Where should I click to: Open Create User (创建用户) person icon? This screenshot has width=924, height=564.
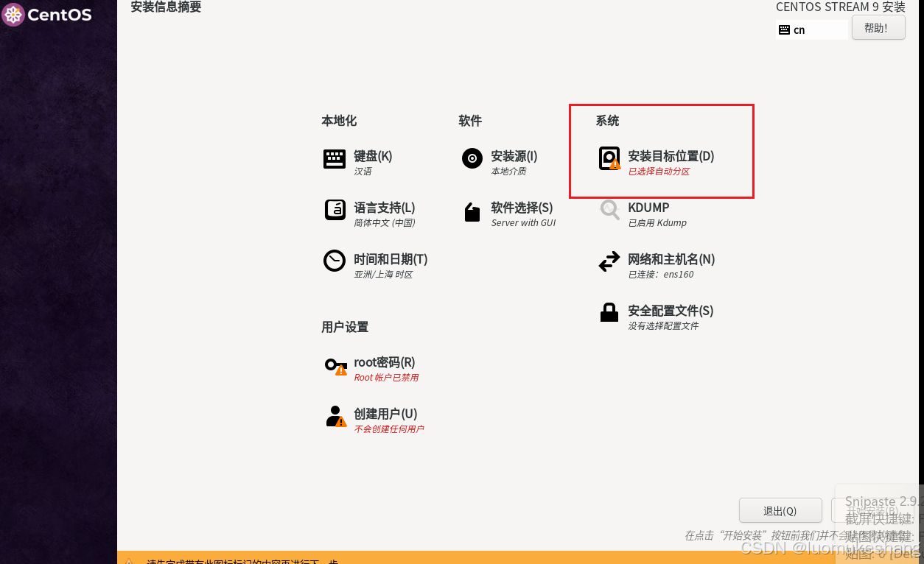336,417
